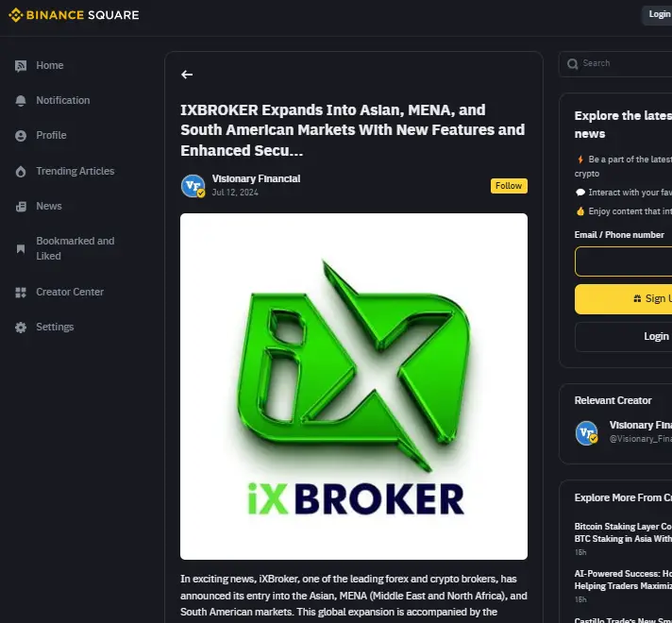Click the News newspaper icon
Image resolution: width=672 pixels, height=623 pixels.
21,206
